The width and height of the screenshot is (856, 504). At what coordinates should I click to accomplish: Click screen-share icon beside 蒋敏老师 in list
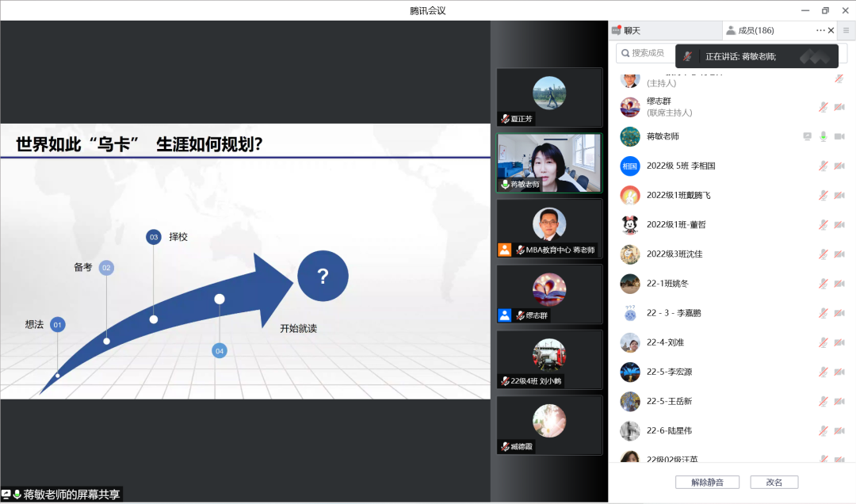pyautogui.click(x=807, y=136)
